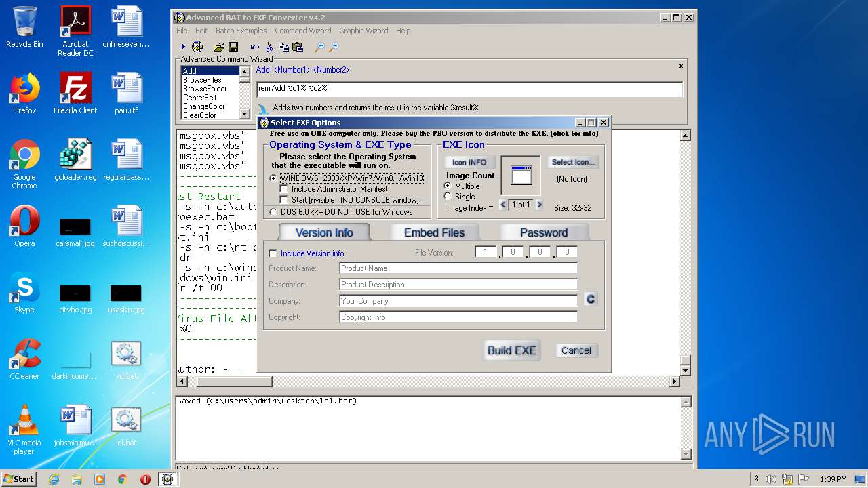Click the Save floppy disk icon
The image size is (868, 488).
[233, 47]
